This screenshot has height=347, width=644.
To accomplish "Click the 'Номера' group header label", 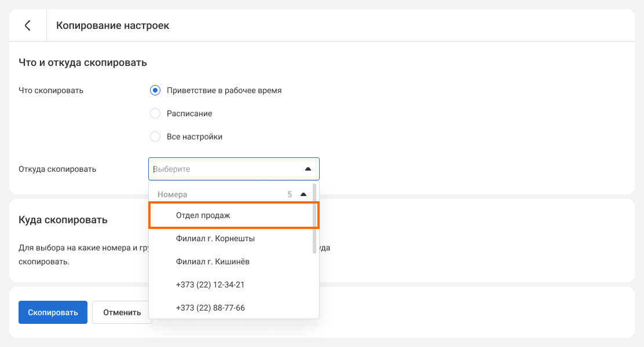I will point(173,195).
